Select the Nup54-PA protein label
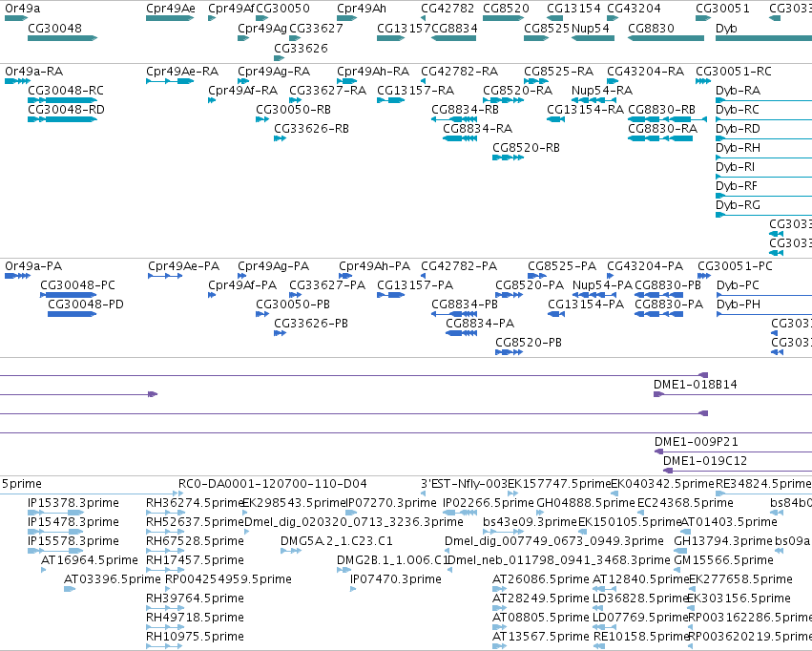This screenshot has width=812, height=651. [x=602, y=285]
